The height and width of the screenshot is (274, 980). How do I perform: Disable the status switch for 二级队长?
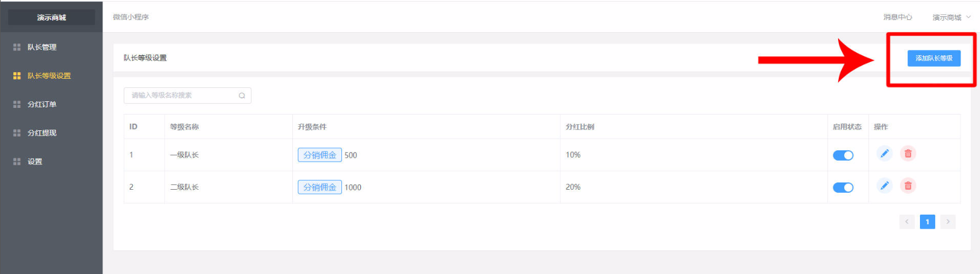pyautogui.click(x=843, y=187)
